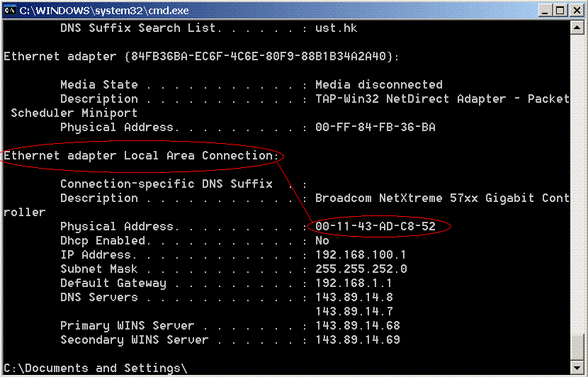This screenshot has height=377, width=588.
Task: Click the empty scrollbar track area
Action: point(577,184)
